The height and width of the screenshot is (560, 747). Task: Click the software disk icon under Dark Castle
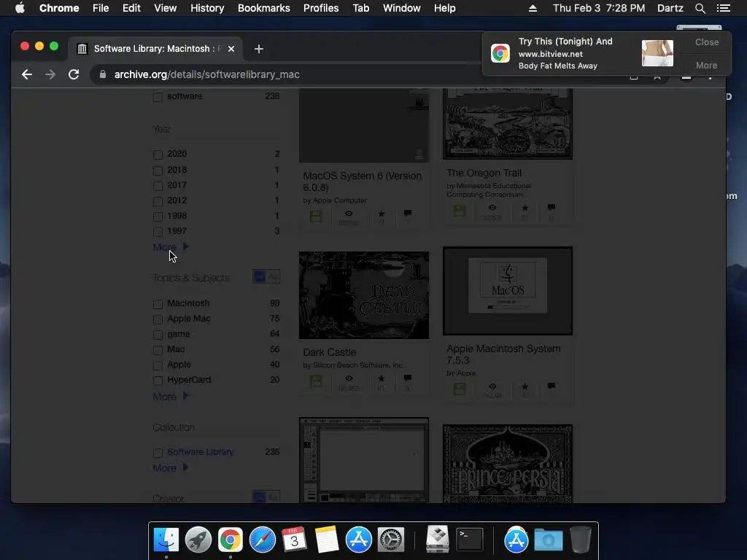click(316, 381)
